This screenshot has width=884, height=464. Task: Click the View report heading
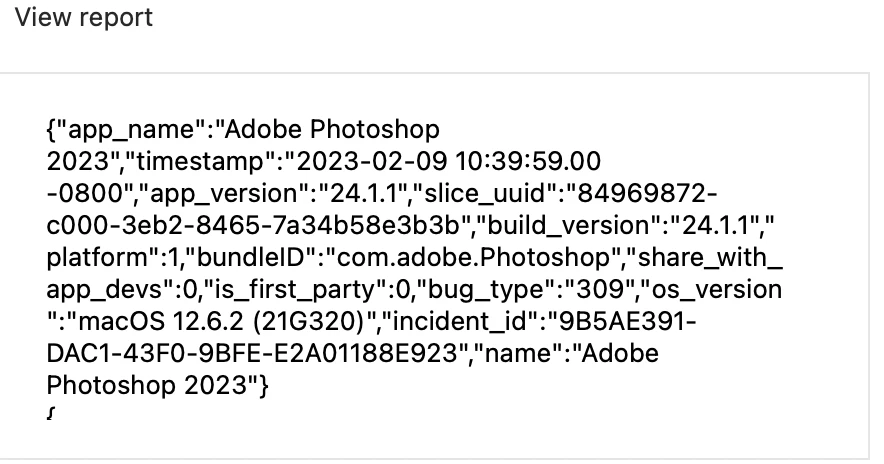(83, 17)
